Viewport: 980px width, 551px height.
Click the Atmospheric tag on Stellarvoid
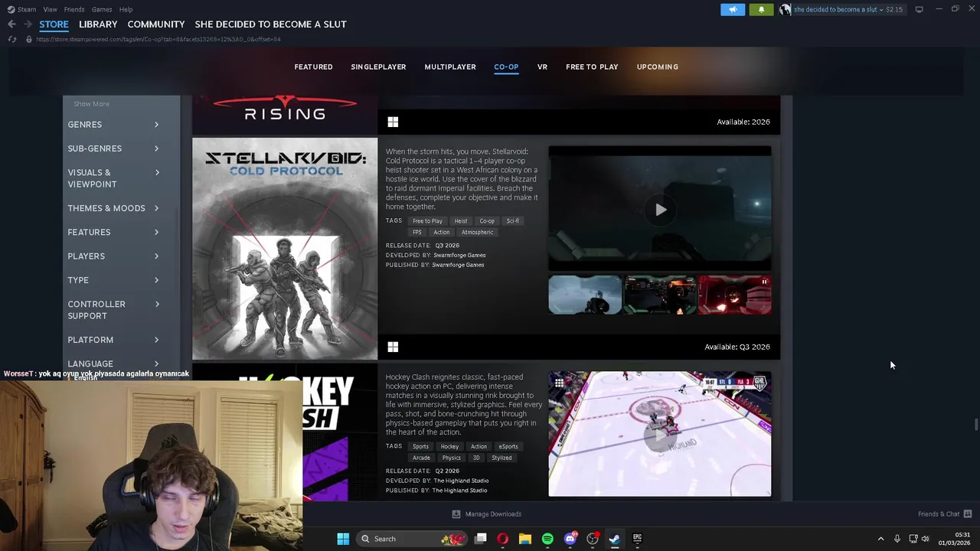477,232
